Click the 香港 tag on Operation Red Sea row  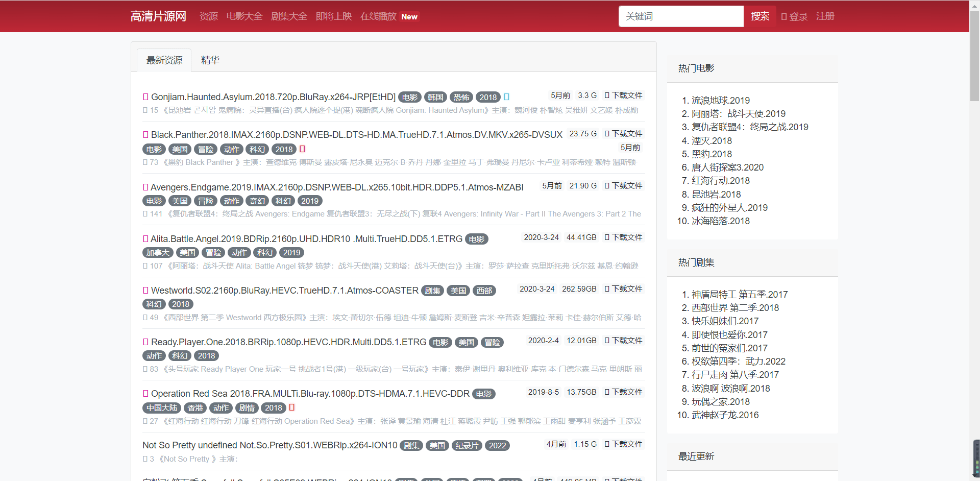click(195, 408)
